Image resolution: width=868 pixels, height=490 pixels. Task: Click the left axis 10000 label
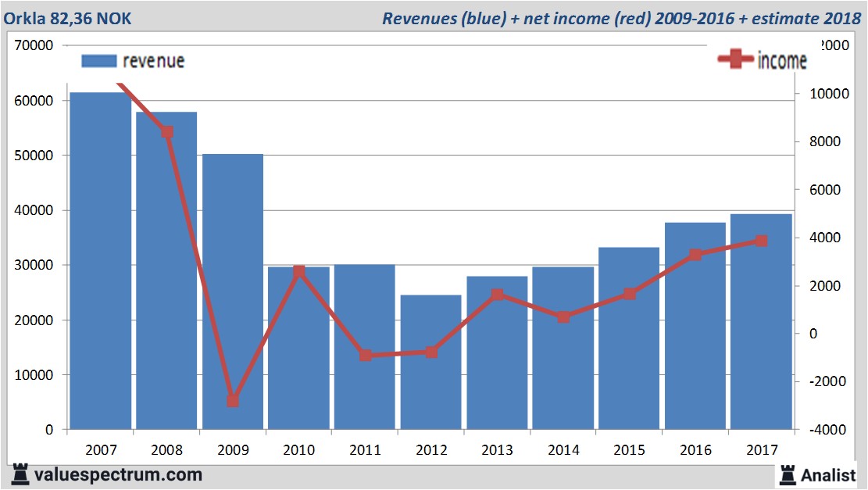[x=34, y=375]
